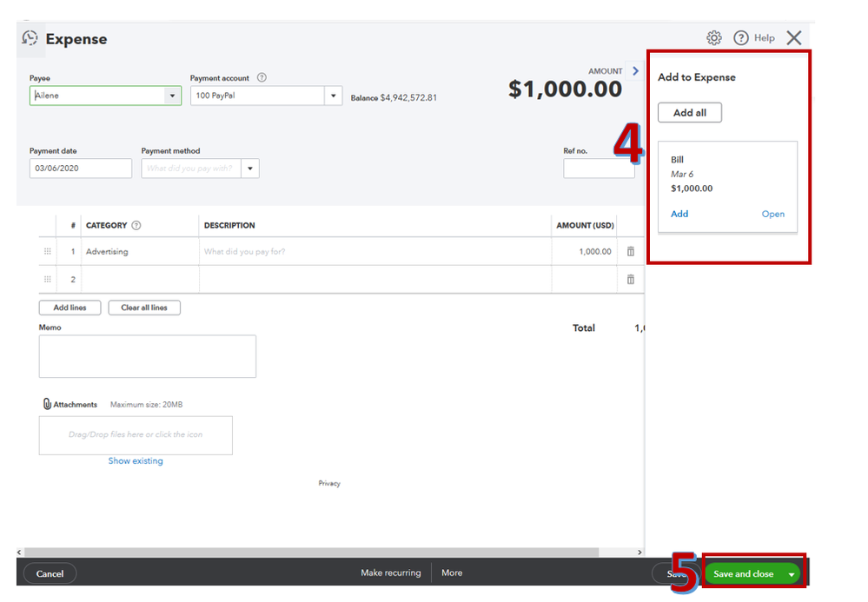Click the Help question mark icon
This screenshot has height=602, width=868.
coord(740,37)
